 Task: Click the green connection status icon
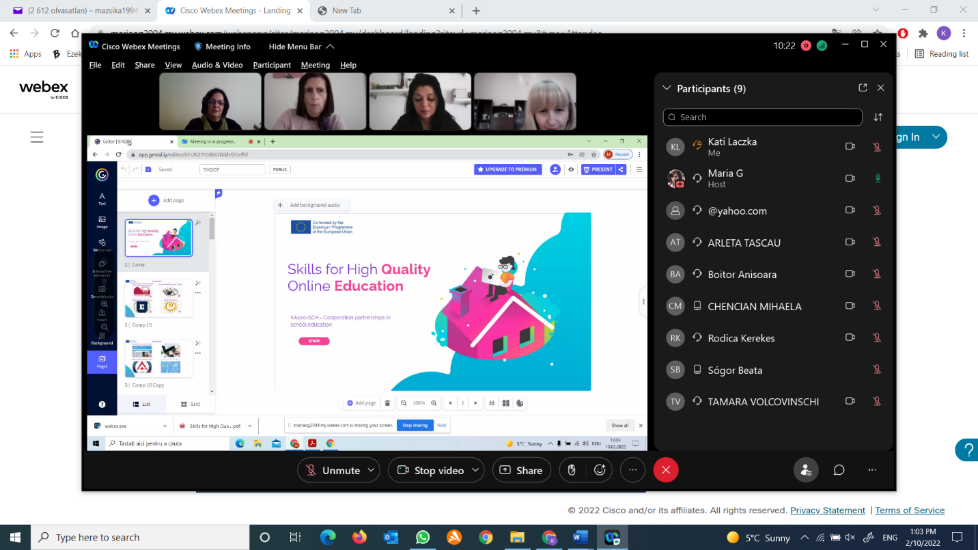pyautogui.click(x=822, y=46)
